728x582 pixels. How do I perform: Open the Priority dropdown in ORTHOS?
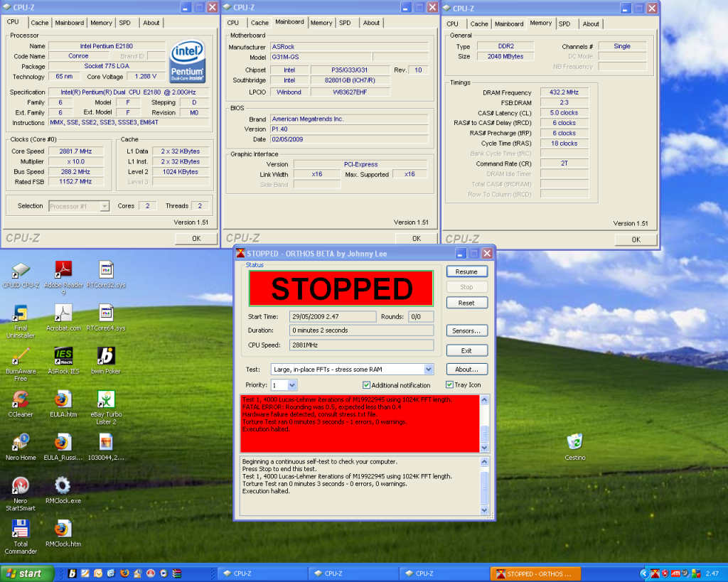[x=292, y=384]
